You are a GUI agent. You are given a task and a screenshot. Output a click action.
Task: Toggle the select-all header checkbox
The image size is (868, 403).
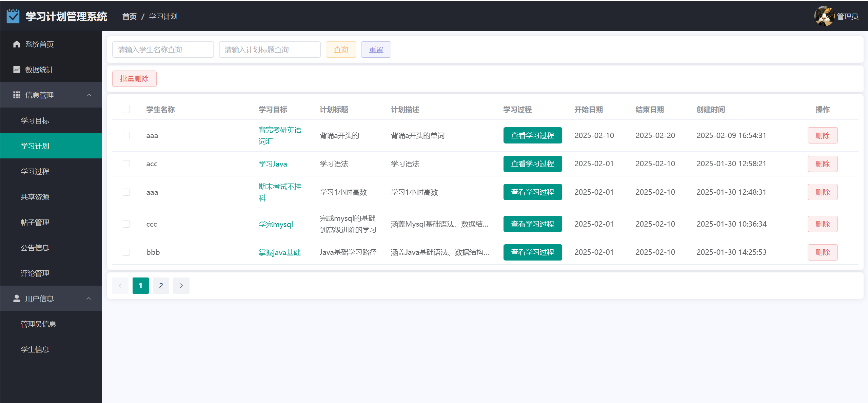click(x=126, y=110)
